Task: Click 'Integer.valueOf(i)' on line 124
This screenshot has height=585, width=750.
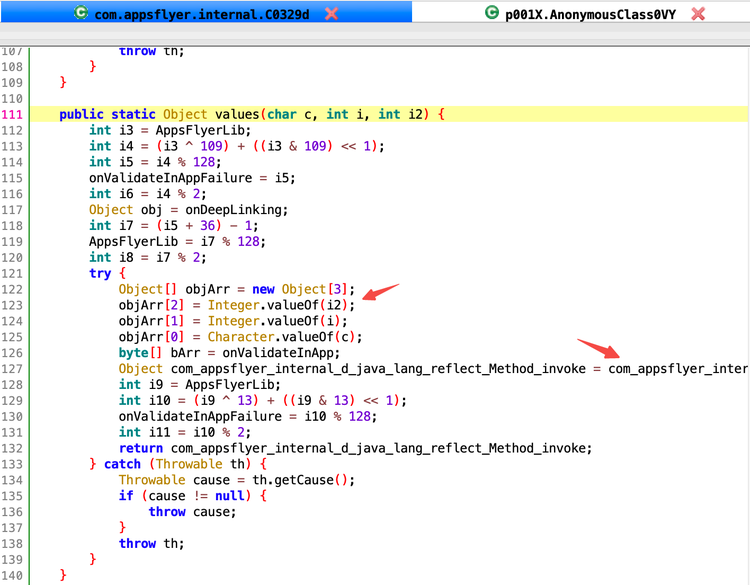Action: pos(274,321)
